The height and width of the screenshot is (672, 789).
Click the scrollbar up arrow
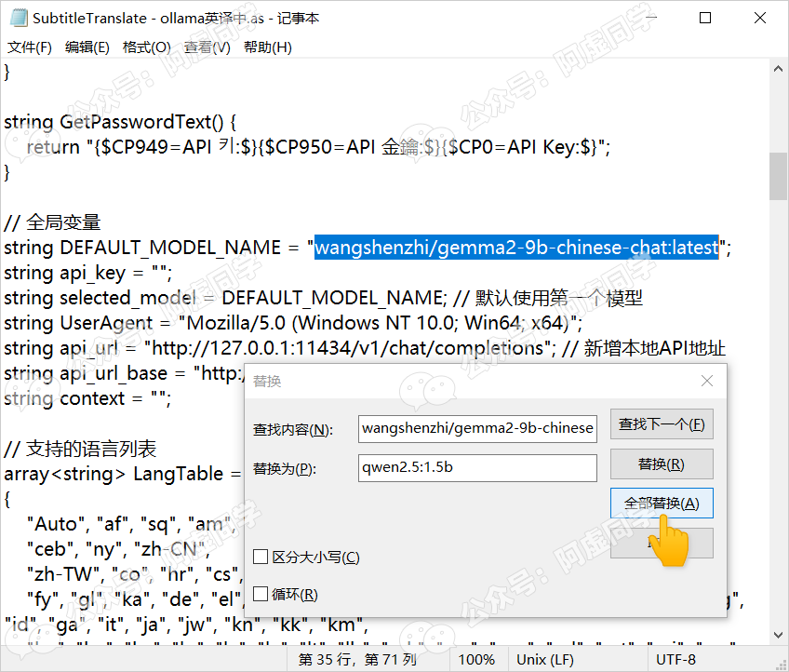pos(779,70)
